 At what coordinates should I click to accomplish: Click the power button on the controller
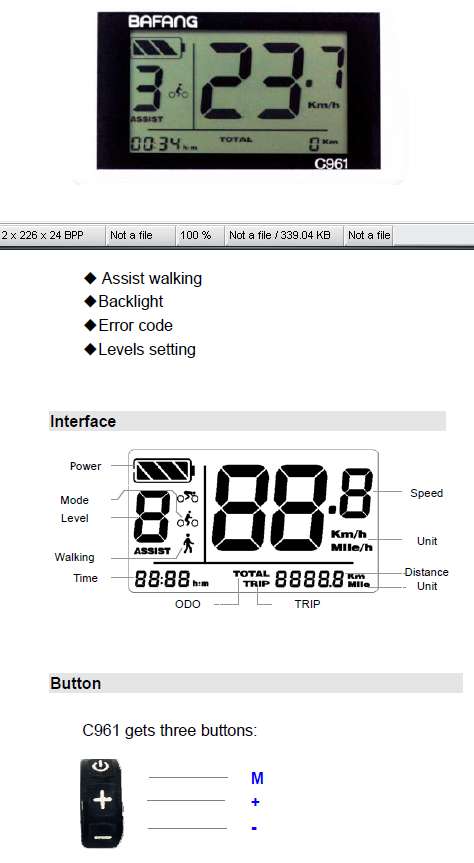[x=100, y=767]
